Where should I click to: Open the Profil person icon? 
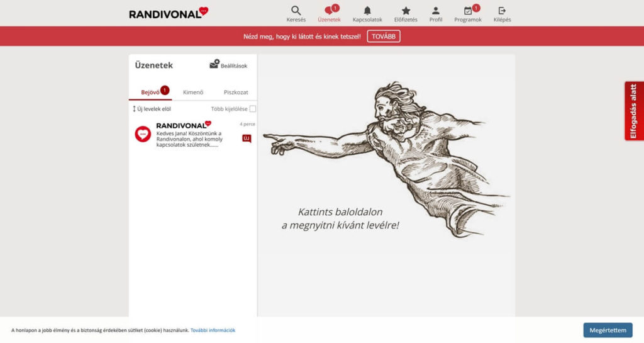point(436,11)
